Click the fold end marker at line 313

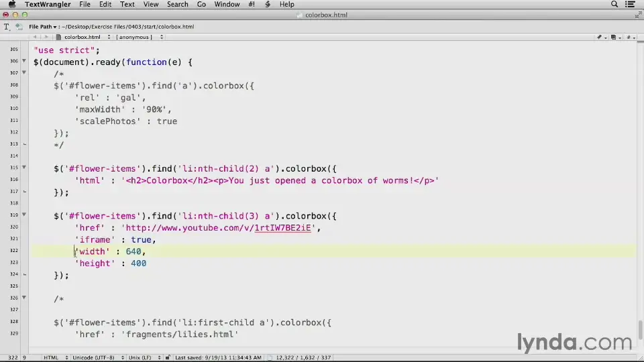tap(25, 144)
